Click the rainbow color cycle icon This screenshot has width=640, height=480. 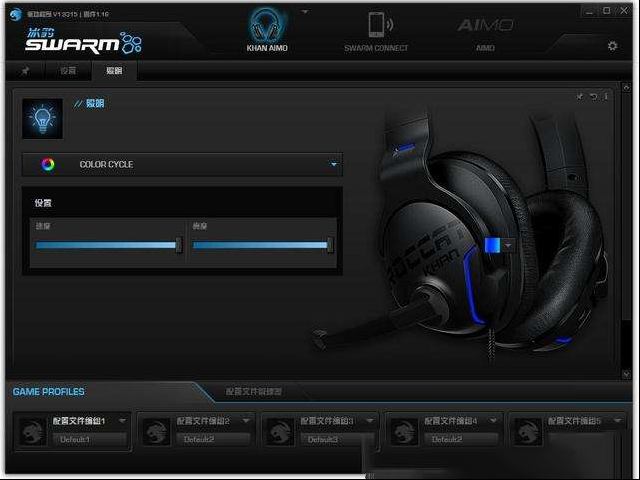[48, 164]
